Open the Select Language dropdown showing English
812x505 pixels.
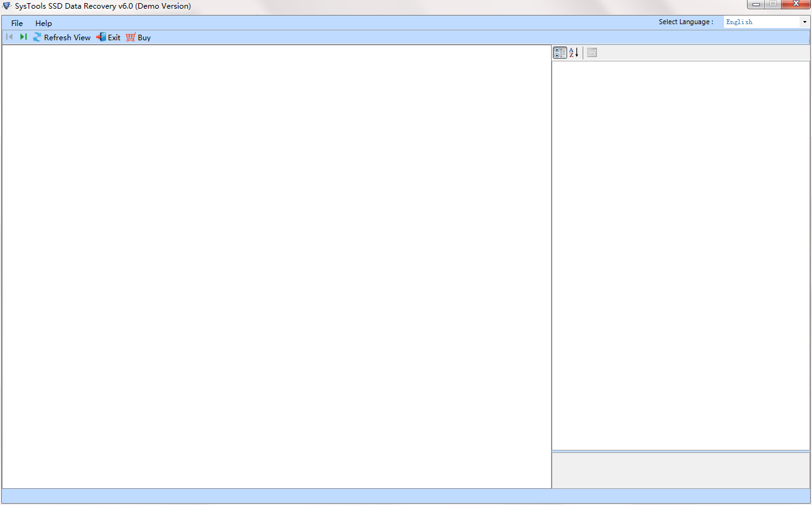tap(766, 22)
